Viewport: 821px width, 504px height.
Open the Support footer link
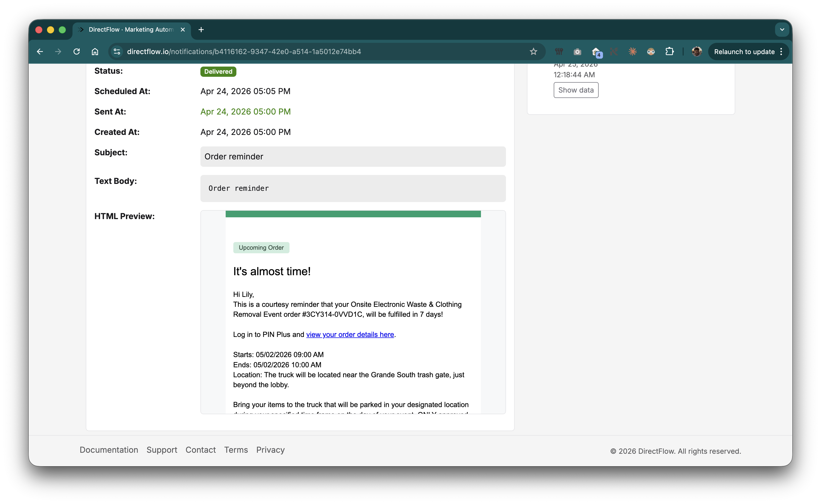tap(162, 450)
